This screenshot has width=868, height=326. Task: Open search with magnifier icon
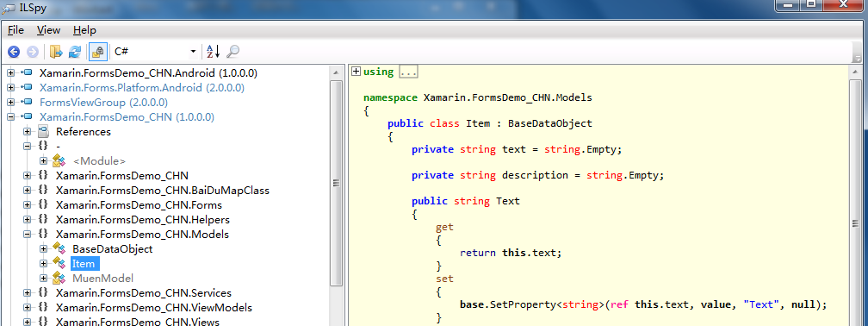(x=233, y=52)
